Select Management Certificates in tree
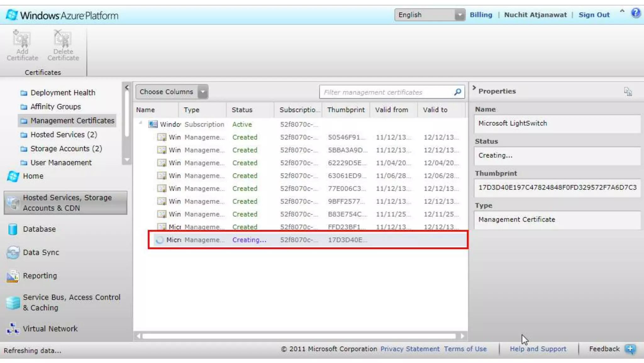 [72, 121]
